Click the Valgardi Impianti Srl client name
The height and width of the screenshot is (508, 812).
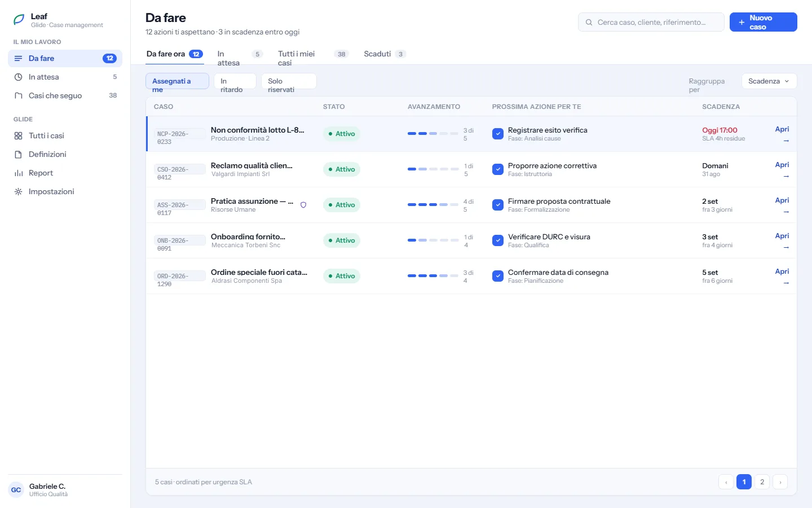240,174
